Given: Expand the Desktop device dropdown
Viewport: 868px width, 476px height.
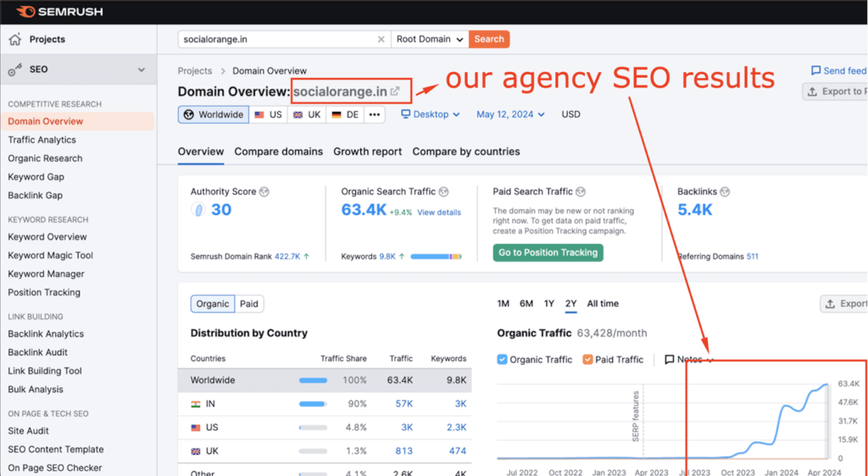Looking at the screenshot, I should coord(431,114).
